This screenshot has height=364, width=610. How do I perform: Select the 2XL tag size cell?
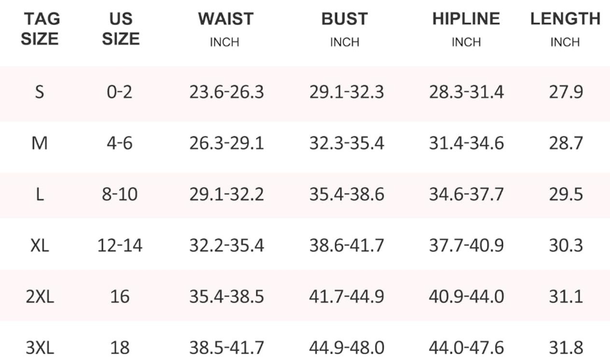click(39, 297)
